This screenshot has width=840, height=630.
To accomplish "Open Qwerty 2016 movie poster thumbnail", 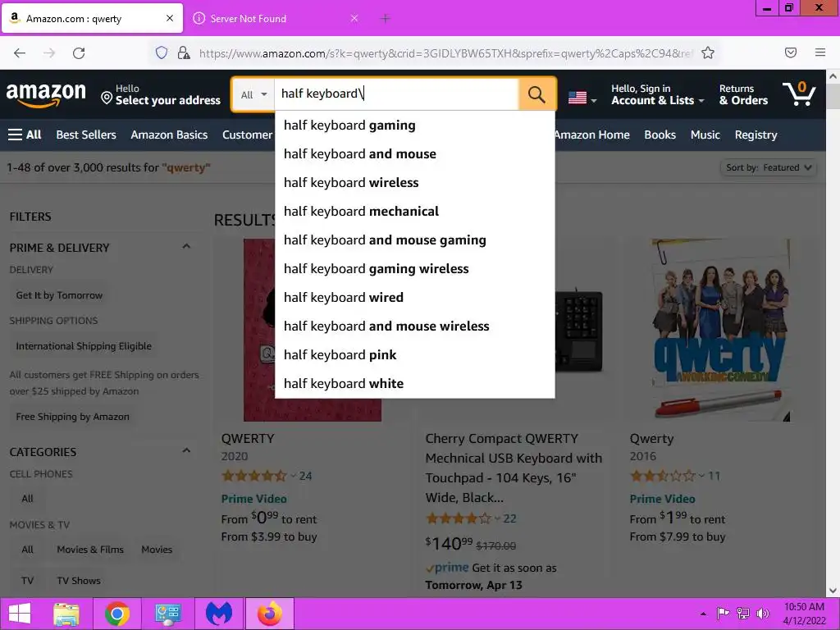I will point(721,330).
